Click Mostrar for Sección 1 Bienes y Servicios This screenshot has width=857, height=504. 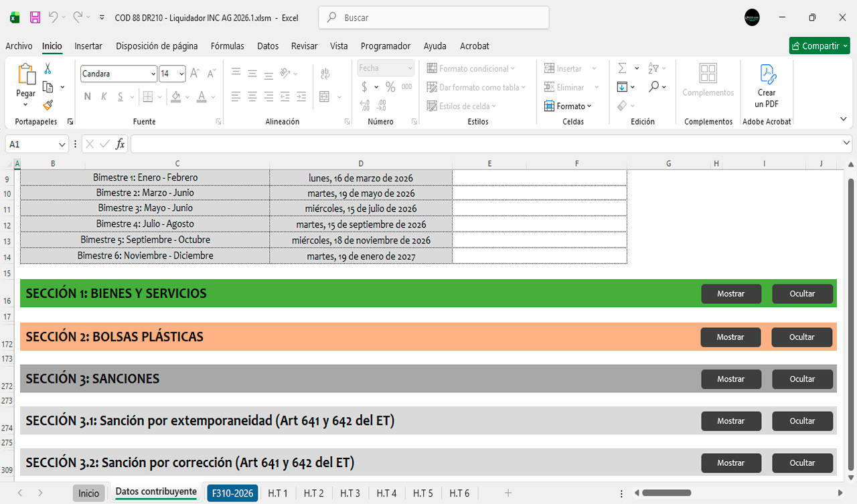(730, 294)
